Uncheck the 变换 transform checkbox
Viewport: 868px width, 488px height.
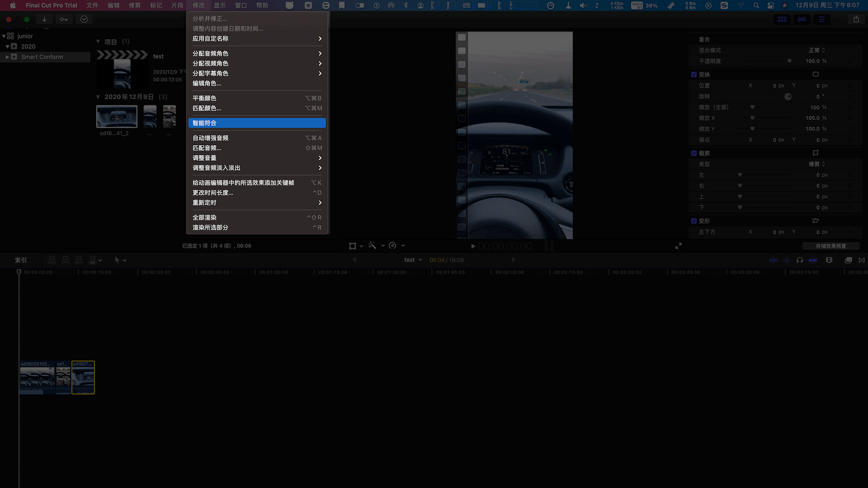(694, 74)
